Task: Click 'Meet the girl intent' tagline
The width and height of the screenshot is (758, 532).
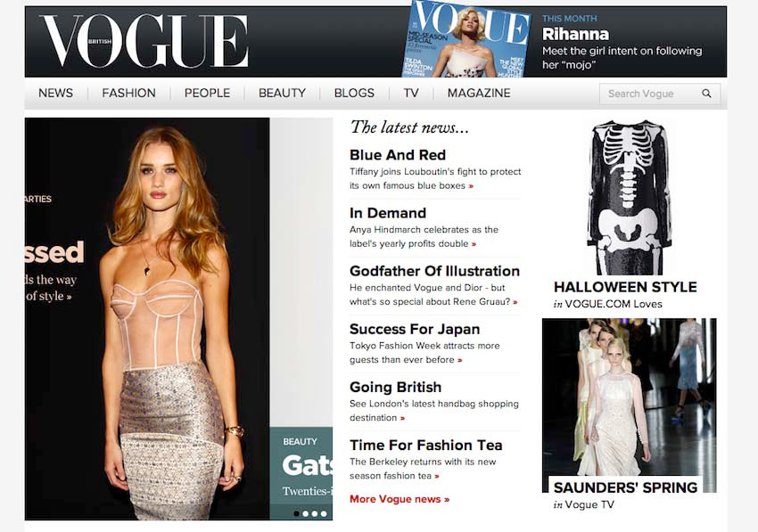Action: tap(622, 58)
